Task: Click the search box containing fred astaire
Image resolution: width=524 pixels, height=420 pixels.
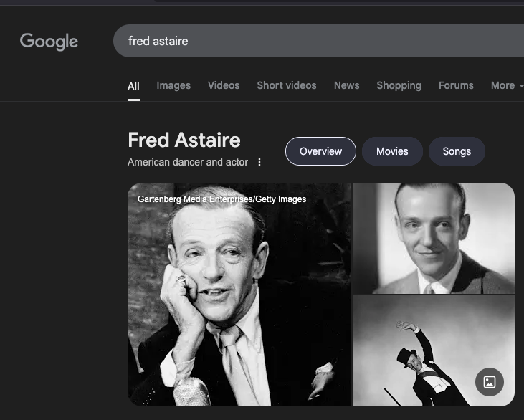Action: pyautogui.click(x=315, y=41)
